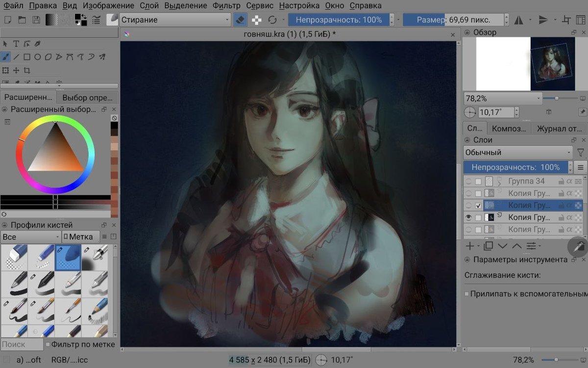The width and height of the screenshot is (588, 368).
Task: Click the Поиск brush search field
Action: (22, 344)
